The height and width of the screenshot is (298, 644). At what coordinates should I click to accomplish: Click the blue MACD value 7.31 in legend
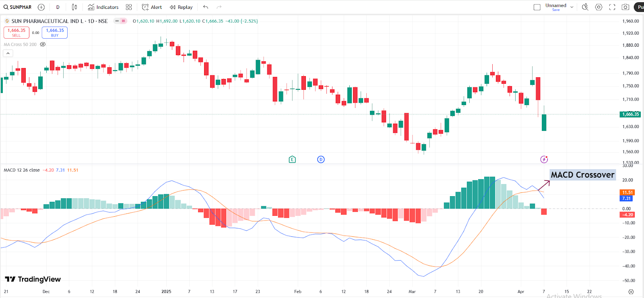pos(60,170)
